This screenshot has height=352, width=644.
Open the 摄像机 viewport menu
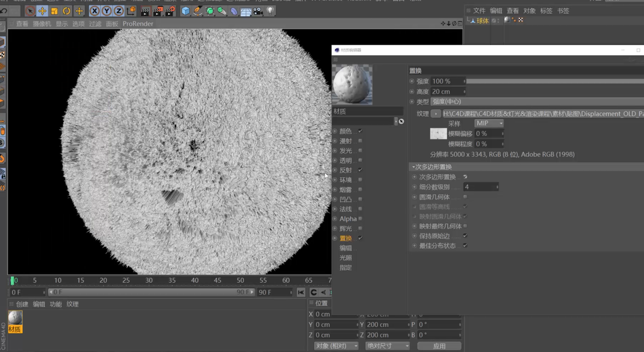tap(42, 24)
